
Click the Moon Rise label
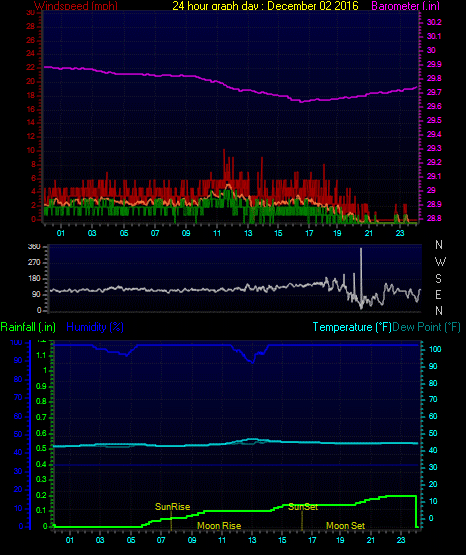219,526
